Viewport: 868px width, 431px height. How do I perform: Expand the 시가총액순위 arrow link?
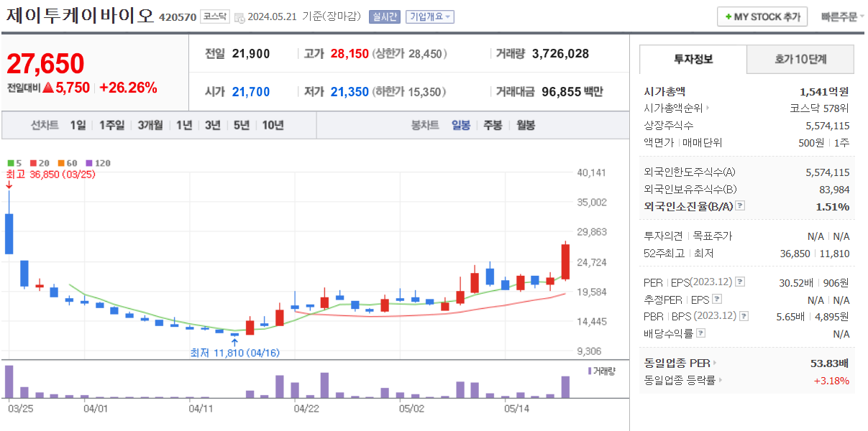[708, 108]
